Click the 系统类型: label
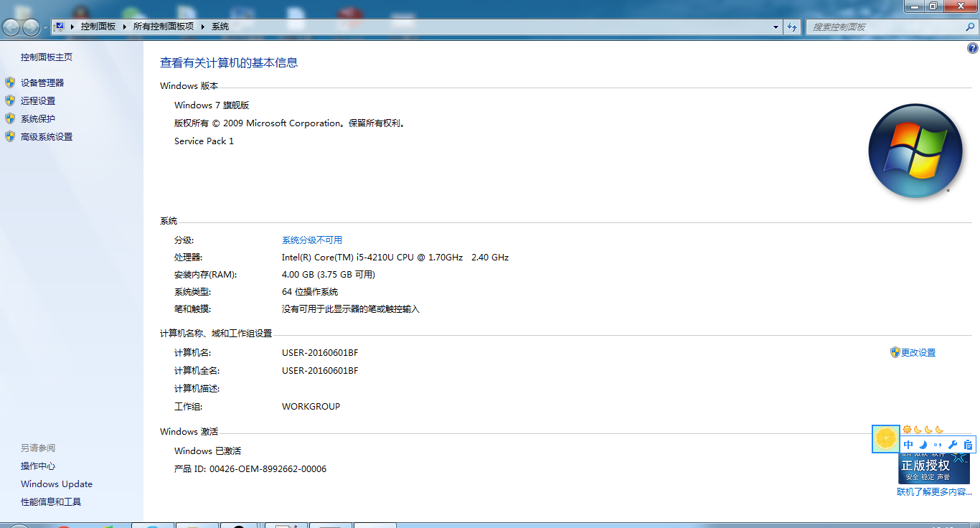The width and height of the screenshot is (980, 528). coord(193,292)
